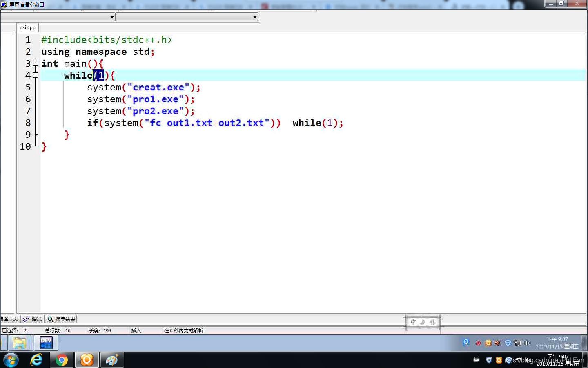Click the 在0秒内完成解析 status message

(x=183, y=330)
